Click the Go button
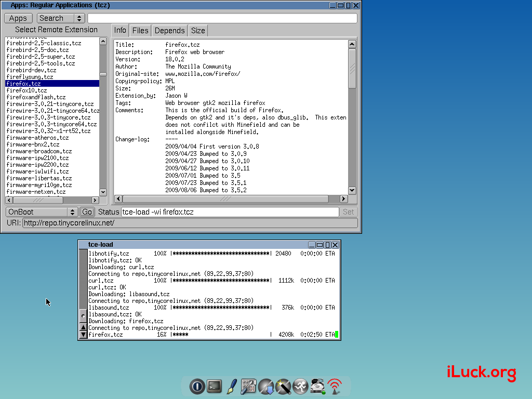532x399 pixels. pyautogui.click(x=87, y=212)
